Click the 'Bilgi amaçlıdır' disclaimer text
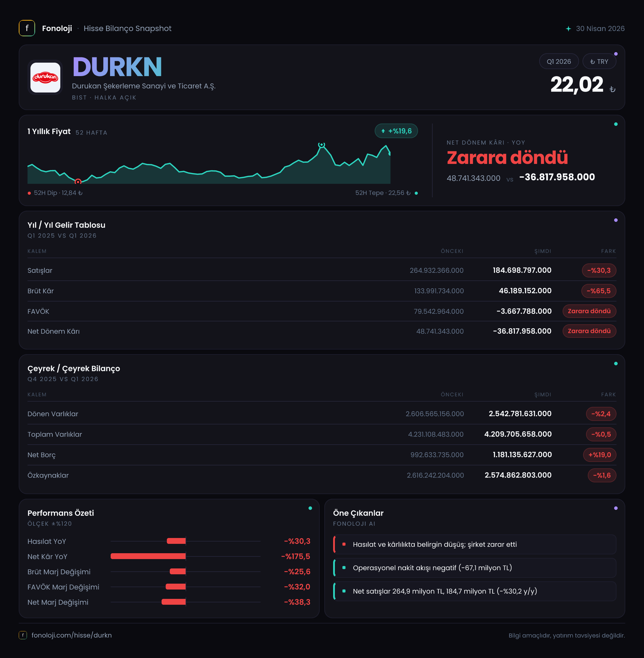The width and height of the screenshot is (644, 658). (566, 636)
